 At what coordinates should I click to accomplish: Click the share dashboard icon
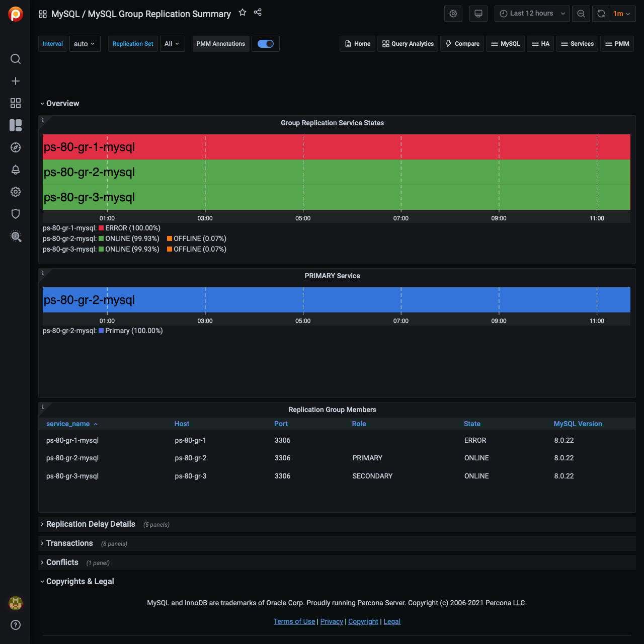[x=258, y=13]
